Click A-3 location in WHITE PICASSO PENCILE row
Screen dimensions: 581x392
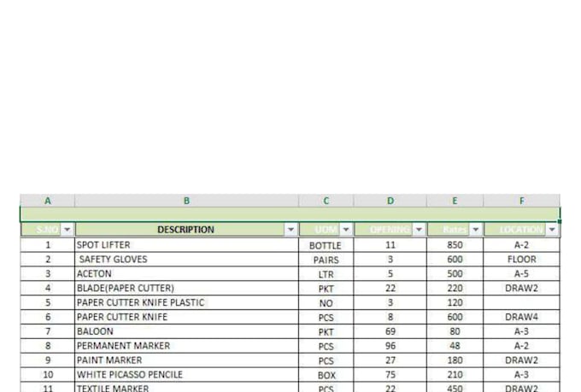(522, 375)
